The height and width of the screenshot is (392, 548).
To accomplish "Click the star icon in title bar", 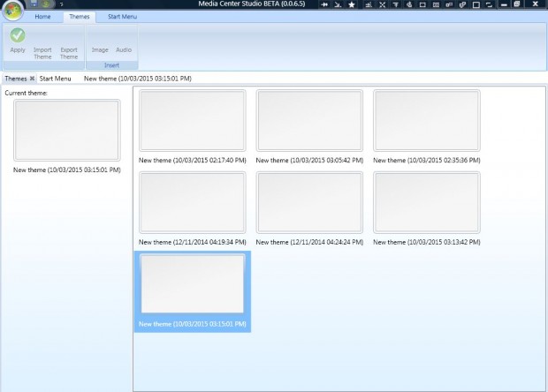I will (351, 5).
